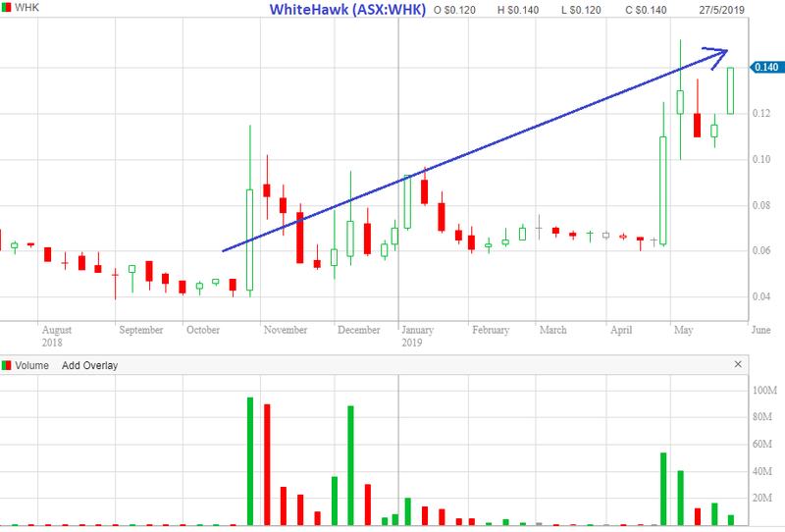Click the high value H $0.140
The width and height of the screenshot is (785, 532).
(x=518, y=10)
